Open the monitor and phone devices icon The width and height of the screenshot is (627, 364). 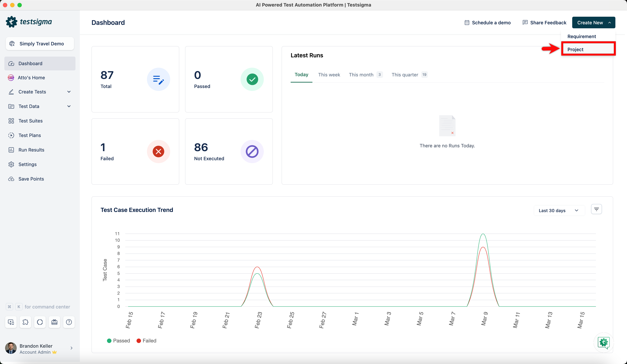(11, 322)
